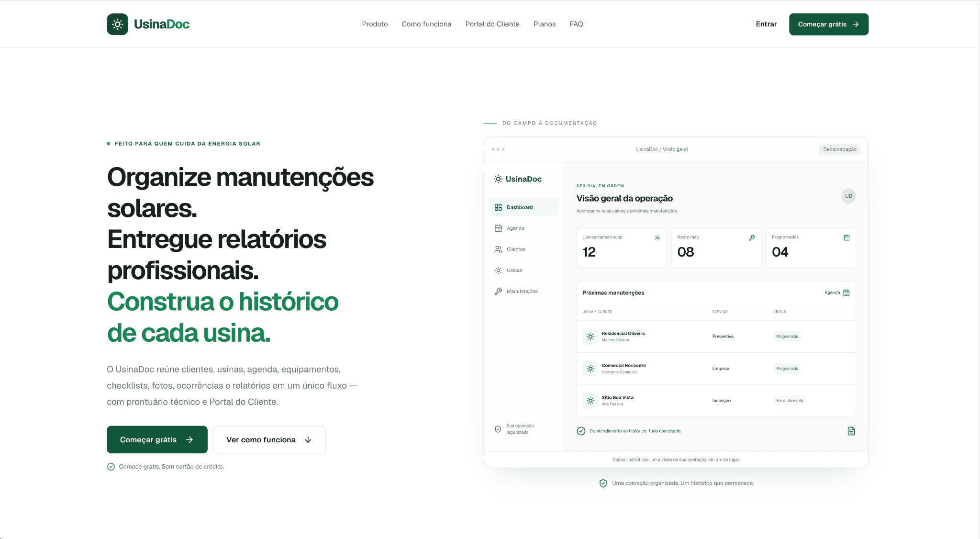The height and width of the screenshot is (539, 980).
Task: Click hero Começar grátis button
Action: (x=157, y=439)
